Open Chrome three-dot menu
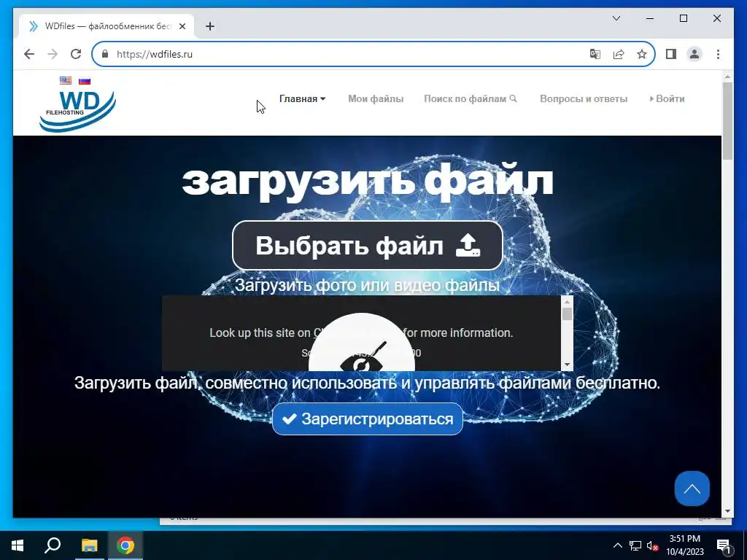747x560 pixels. [718, 54]
